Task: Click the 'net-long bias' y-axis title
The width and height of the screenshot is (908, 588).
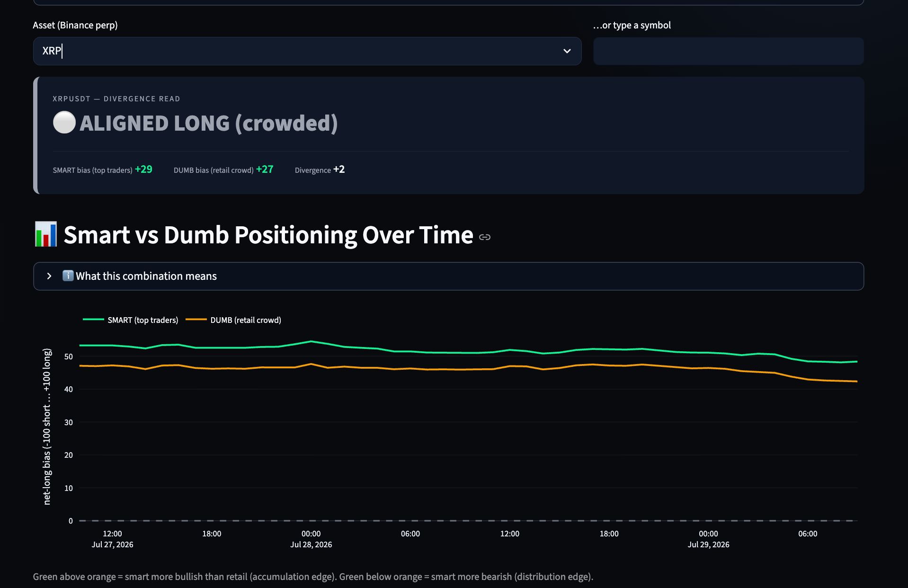Action: point(46,427)
